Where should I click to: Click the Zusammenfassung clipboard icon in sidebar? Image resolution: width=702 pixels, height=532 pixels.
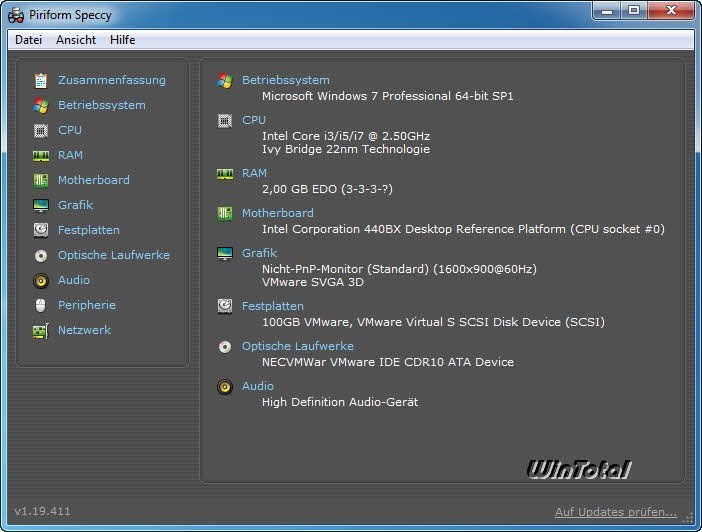pyautogui.click(x=41, y=81)
